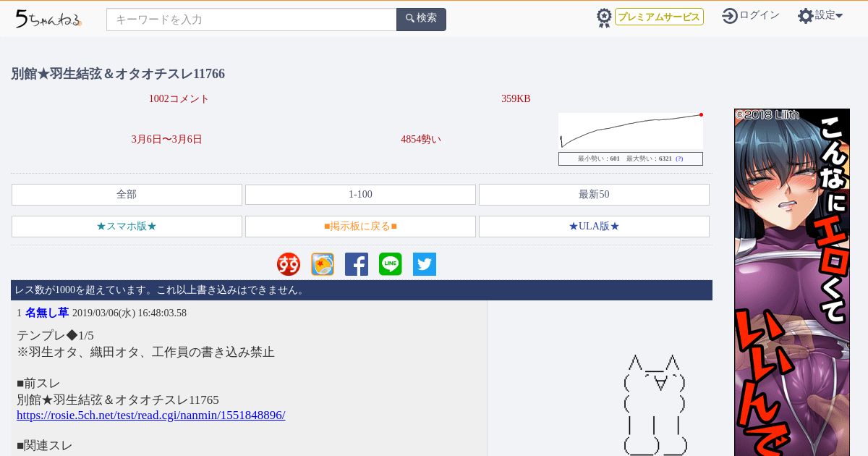Switch to ★スマホ版★ mobile version
This screenshot has width=868, height=456.
point(127,227)
